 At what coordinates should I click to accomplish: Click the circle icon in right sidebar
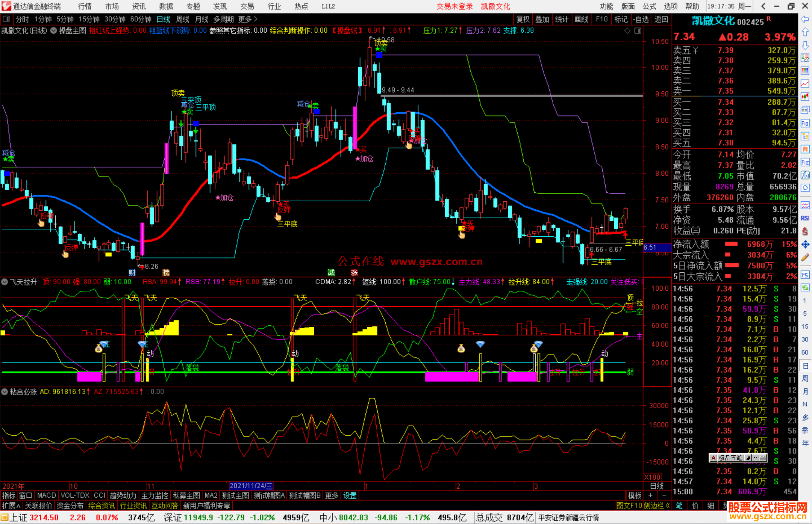click(805, 188)
